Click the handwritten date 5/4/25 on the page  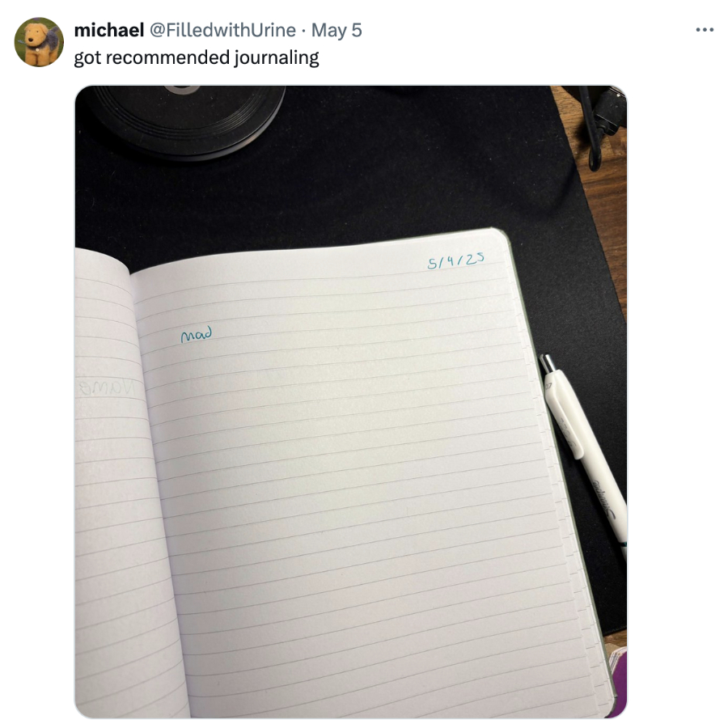tap(456, 260)
